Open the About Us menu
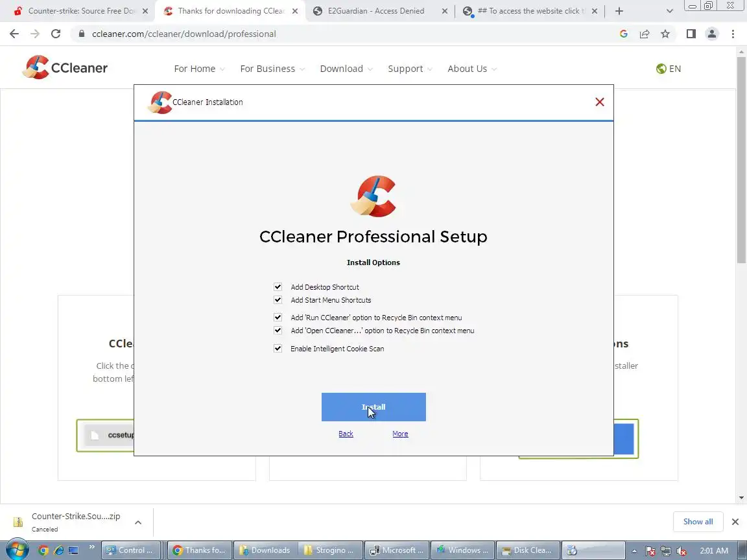The height and width of the screenshot is (560, 747). point(472,69)
